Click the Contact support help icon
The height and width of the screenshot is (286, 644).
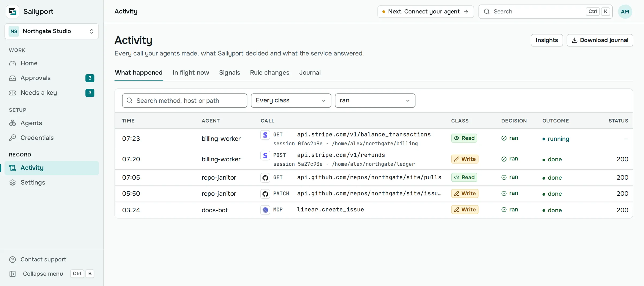pos(13,259)
